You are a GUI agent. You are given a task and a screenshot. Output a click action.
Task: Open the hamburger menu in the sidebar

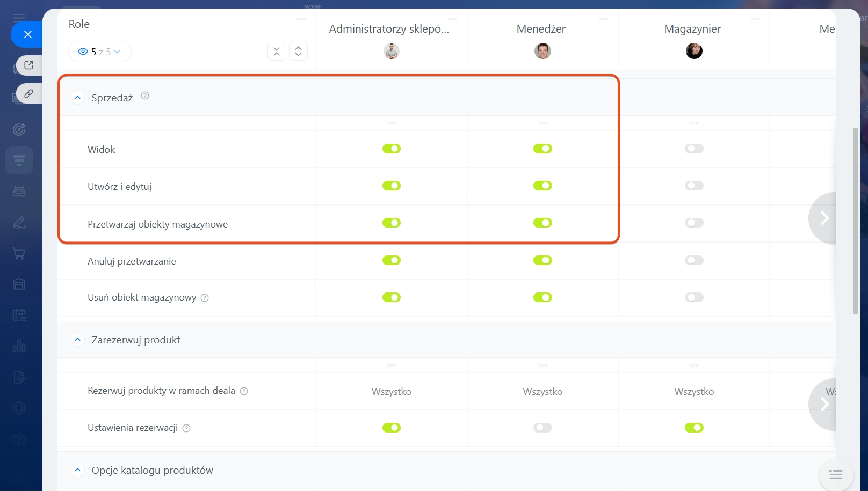click(x=19, y=17)
